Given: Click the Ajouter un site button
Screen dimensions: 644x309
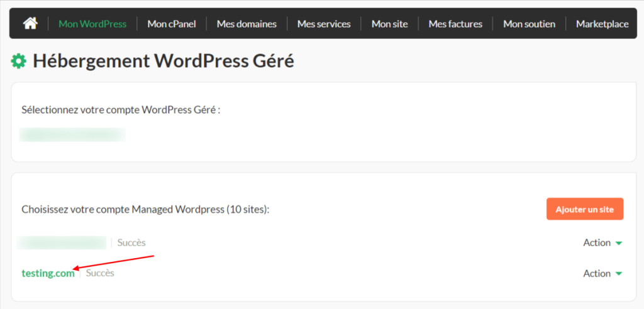Looking at the screenshot, I should (585, 209).
